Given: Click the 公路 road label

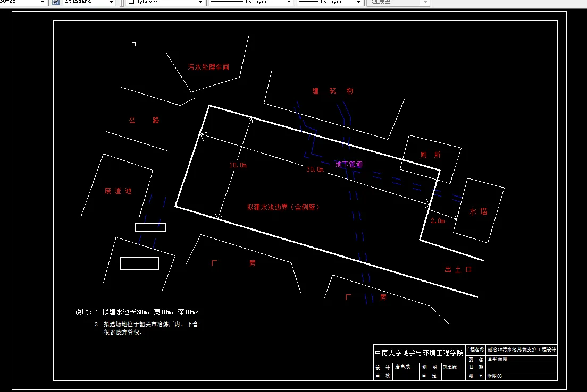Looking at the screenshot, I should point(144,120).
